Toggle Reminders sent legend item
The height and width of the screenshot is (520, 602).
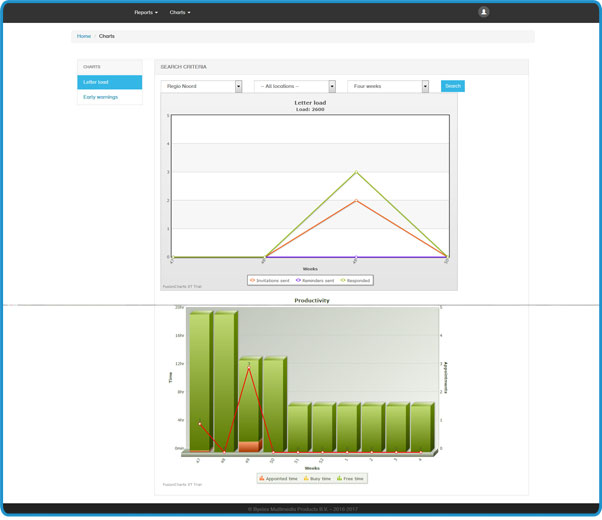(315, 280)
